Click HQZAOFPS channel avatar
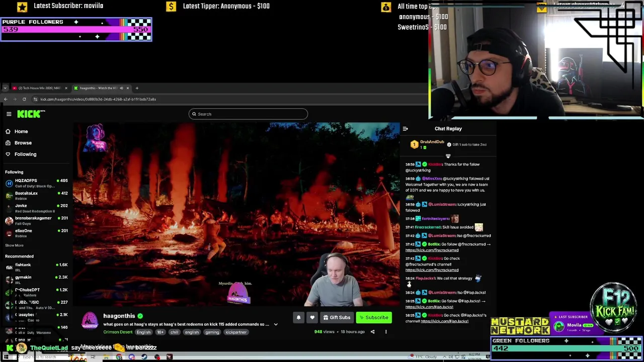This screenshot has width=644, height=362. (x=9, y=183)
